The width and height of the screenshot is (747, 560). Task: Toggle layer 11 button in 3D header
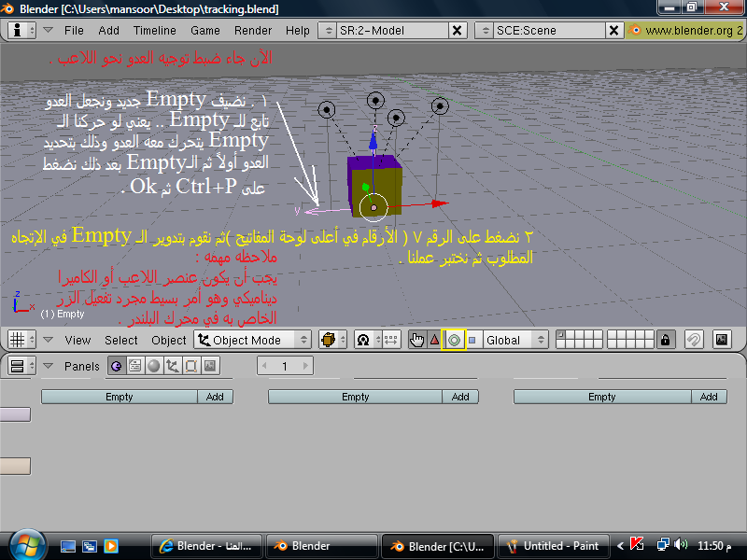(561, 344)
